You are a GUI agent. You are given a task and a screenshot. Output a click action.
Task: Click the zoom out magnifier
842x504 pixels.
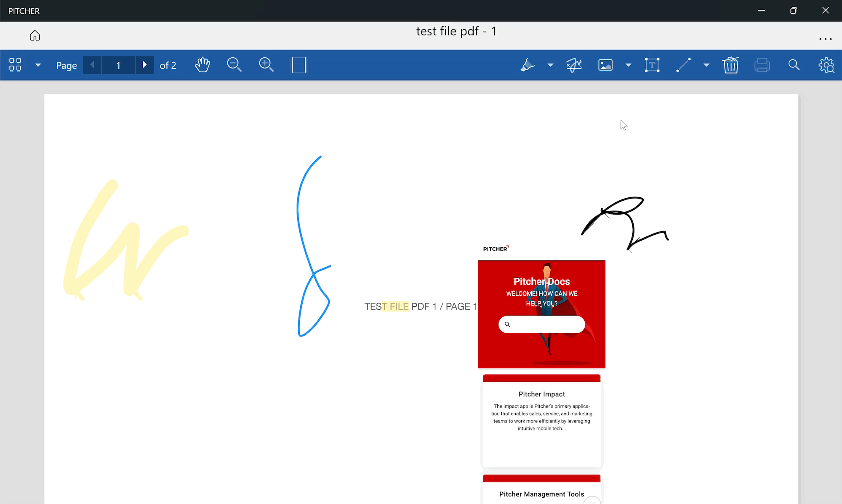point(234,65)
